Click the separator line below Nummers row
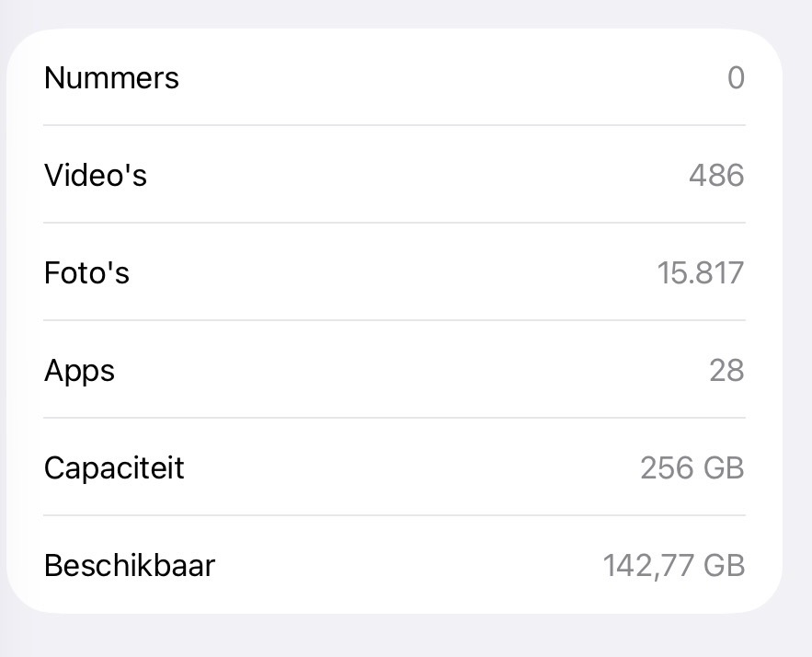812x657 pixels. pyautogui.click(x=394, y=125)
